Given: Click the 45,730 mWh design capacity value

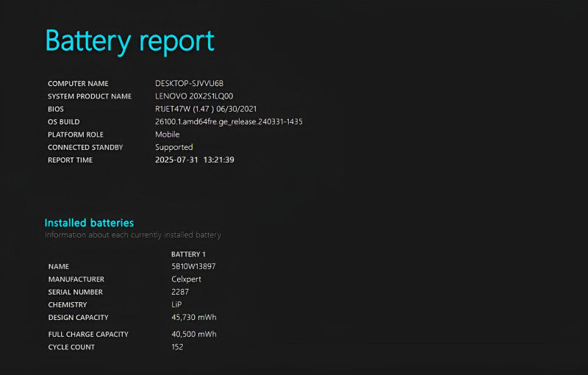Looking at the screenshot, I should tap(194, 317).
